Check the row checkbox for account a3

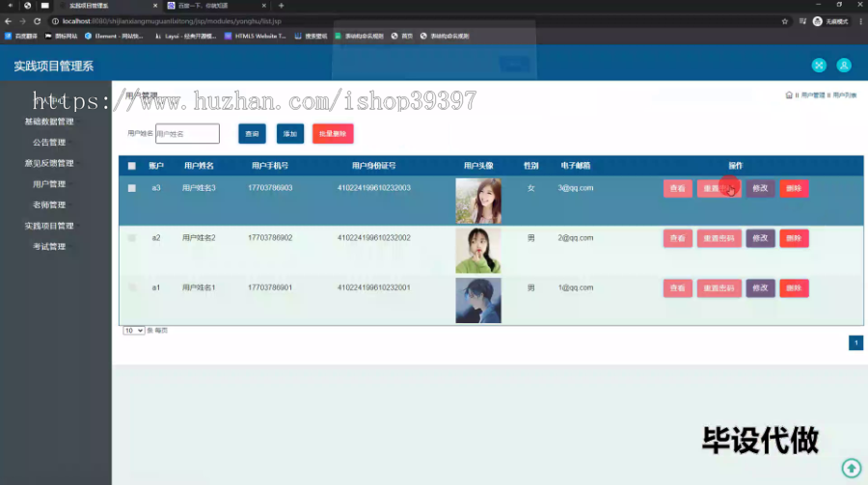point(132,188)
